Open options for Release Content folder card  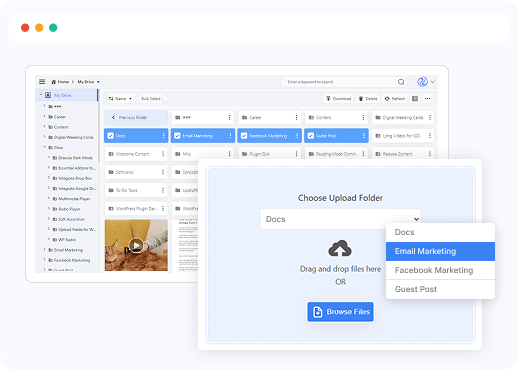point(430,154)
